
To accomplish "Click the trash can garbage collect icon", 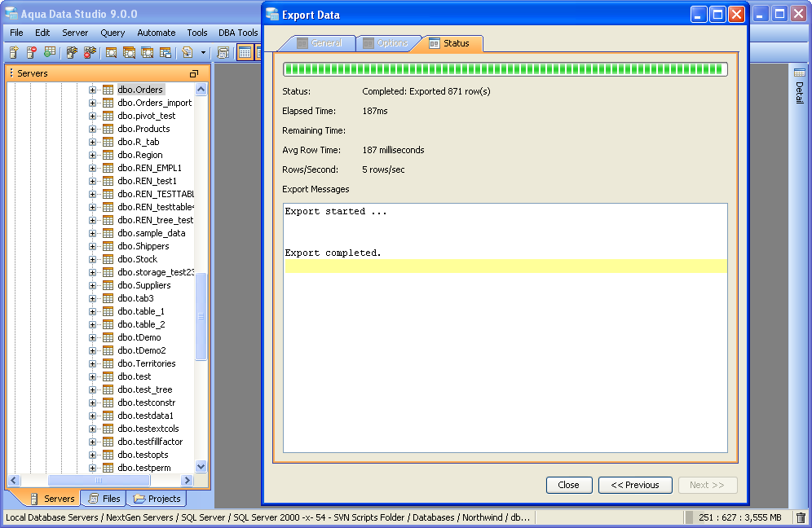I will pos(801,517).
